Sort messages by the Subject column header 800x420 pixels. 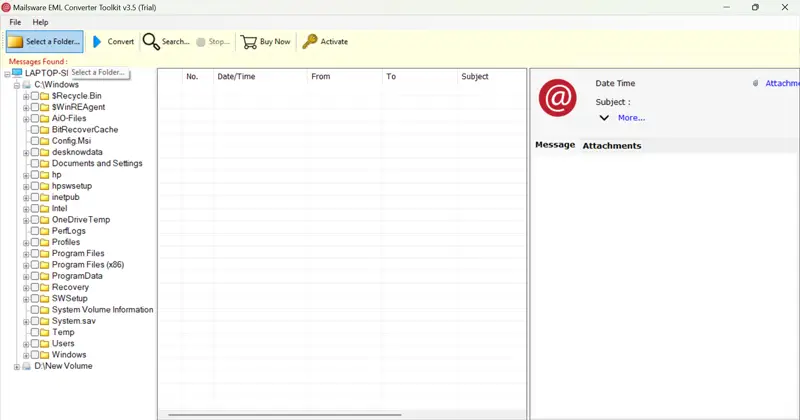474,77
